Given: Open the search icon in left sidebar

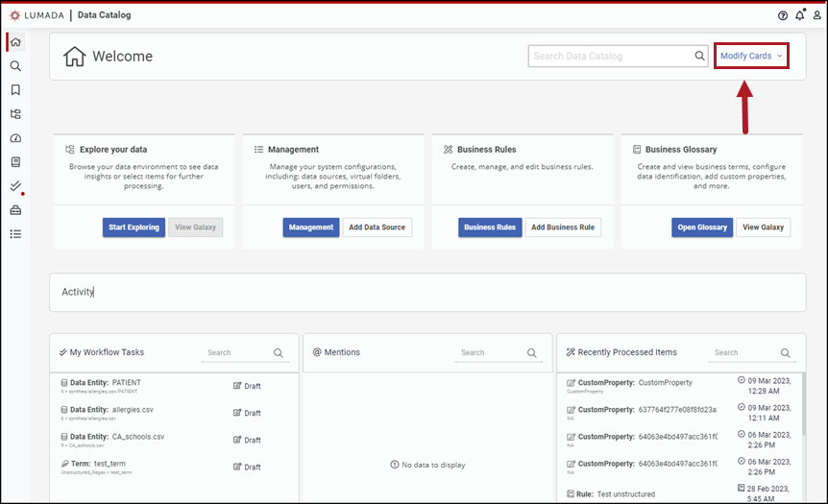Looking at the screenshot, I should (x=15, y=66).
